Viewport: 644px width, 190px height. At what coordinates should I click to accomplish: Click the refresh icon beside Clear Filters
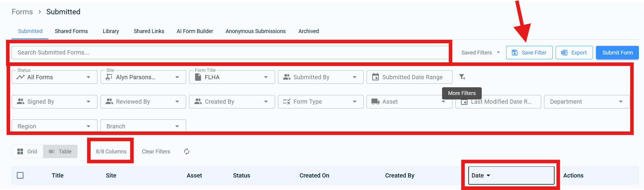[187, 152]
